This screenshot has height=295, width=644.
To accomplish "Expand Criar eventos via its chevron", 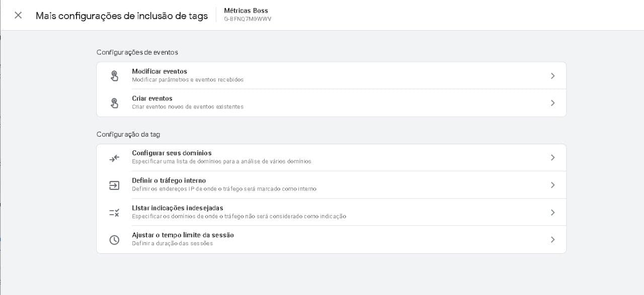I will tap(552, 103).
